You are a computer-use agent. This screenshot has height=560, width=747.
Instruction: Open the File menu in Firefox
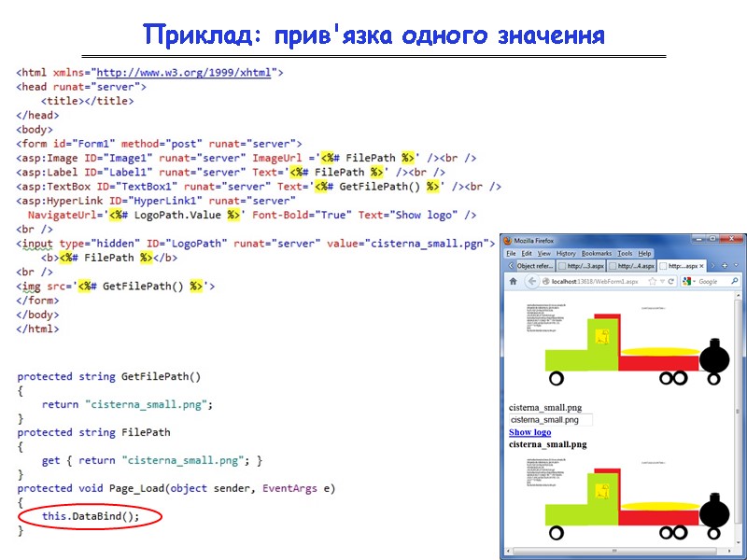[x=511, y=253]
